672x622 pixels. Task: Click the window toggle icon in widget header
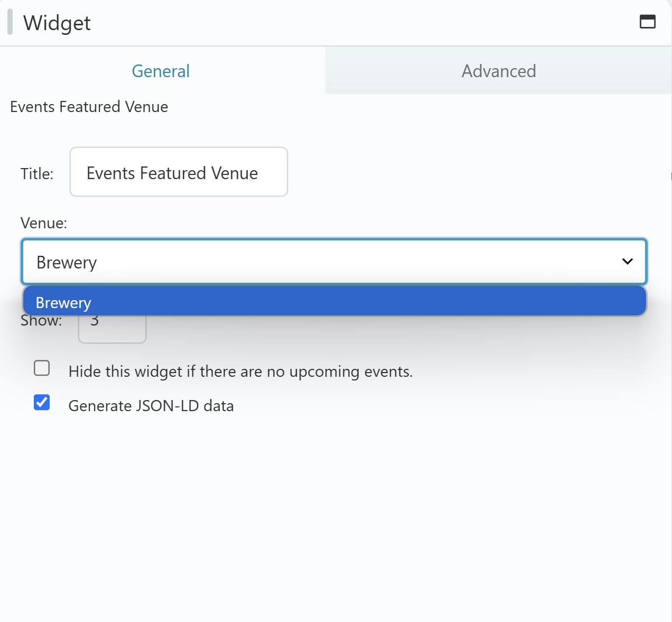[x=647, y=22]
